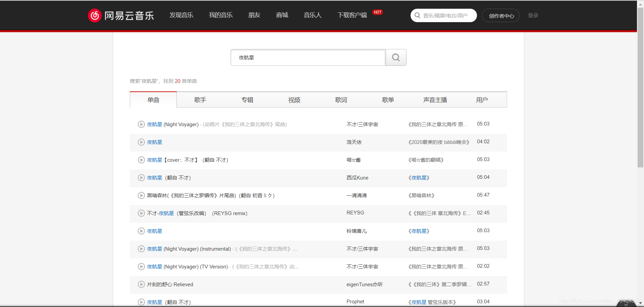Play 夜航星 by 洛天依
The width and height of the screenshot is (644, 307).
(x=141, y=142)
